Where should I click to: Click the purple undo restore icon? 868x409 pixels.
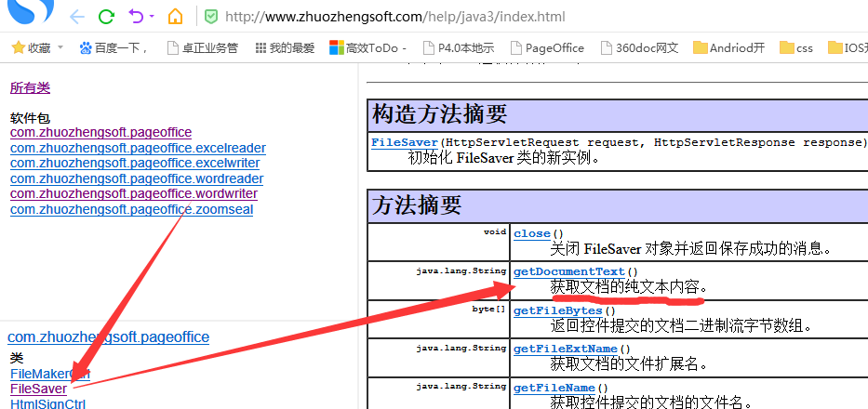click(x=136, y=16)
